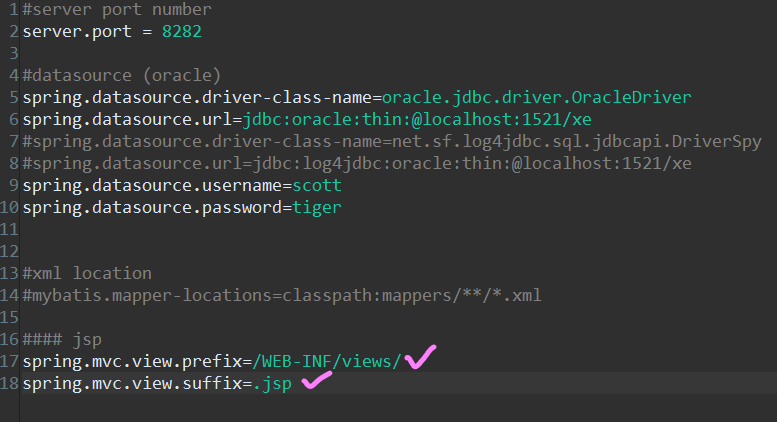777x422 pixels.
Task: Click line number 12 in the gutter
Action: tap(9, 252)
